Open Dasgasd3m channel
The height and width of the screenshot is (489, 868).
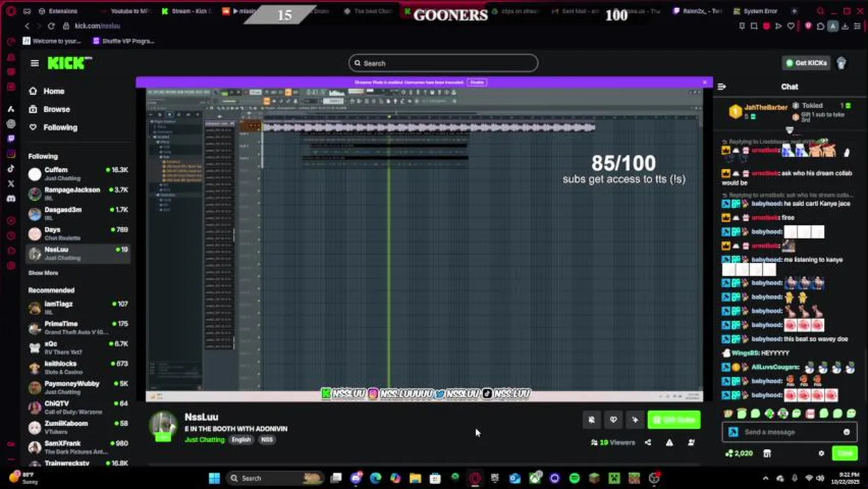coord(77,213)
